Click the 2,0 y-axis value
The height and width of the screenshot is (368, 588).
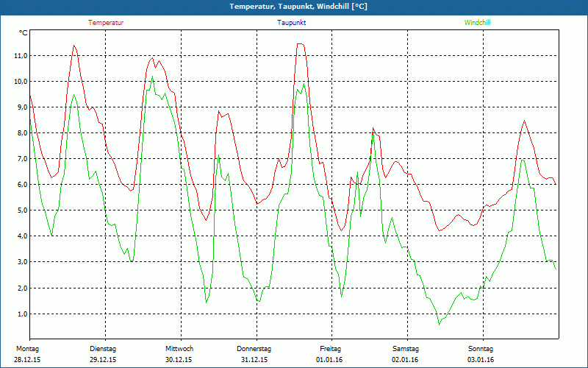22,288
